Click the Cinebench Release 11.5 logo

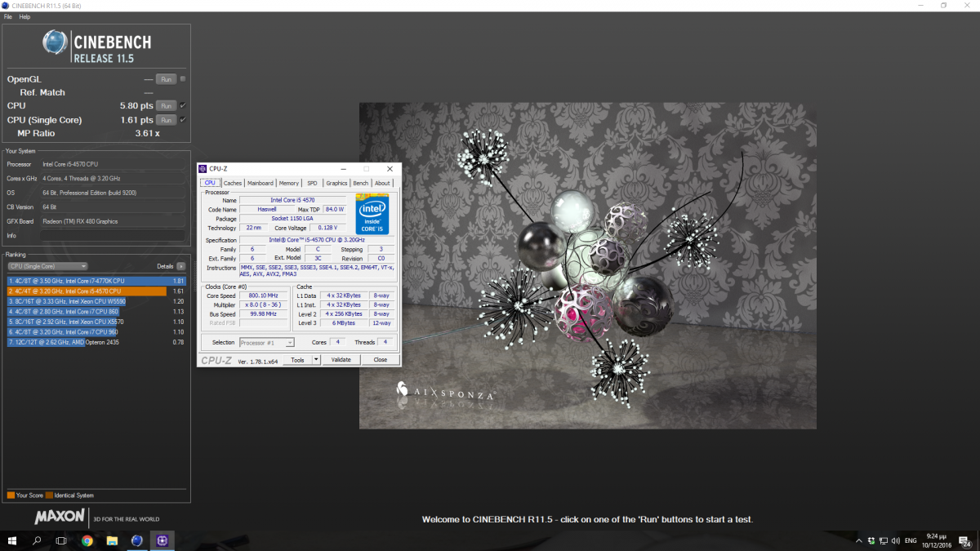97,47
